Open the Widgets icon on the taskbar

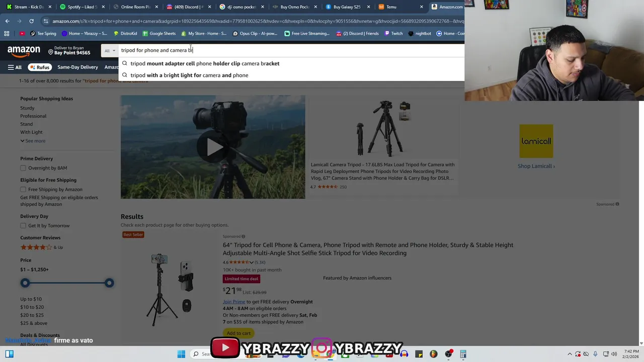pos(9,354)
